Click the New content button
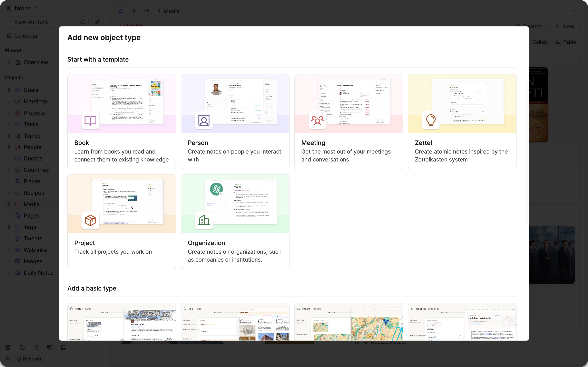The width and height of the screenshot is (588, 367). point(31,22)
